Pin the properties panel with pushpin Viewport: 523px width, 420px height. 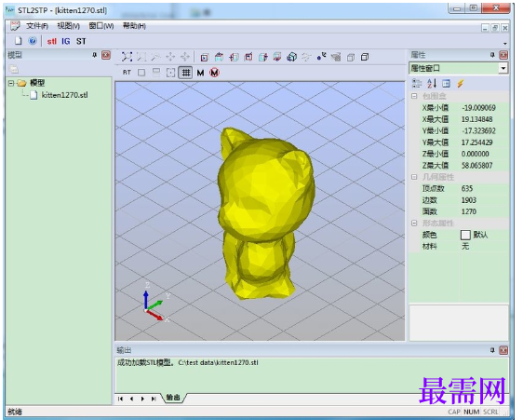click(x=492, y=55)
